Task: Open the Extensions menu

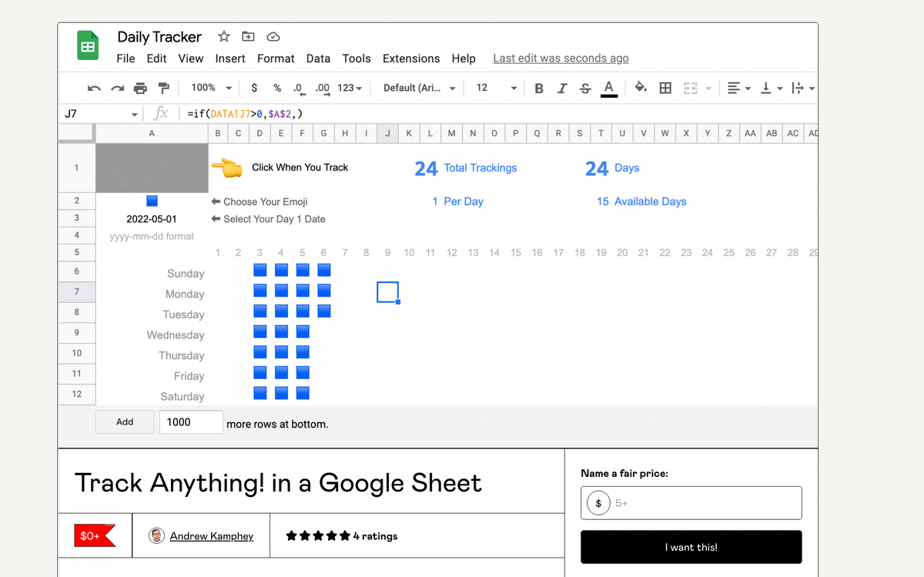Action: (411, 58)
